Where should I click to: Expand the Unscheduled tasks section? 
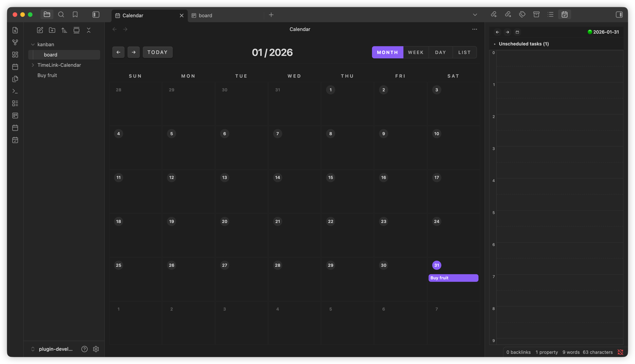point(495,43)
